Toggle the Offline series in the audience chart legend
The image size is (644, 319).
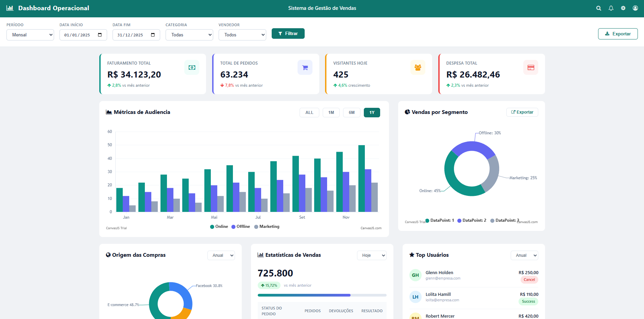pos(241,226)
